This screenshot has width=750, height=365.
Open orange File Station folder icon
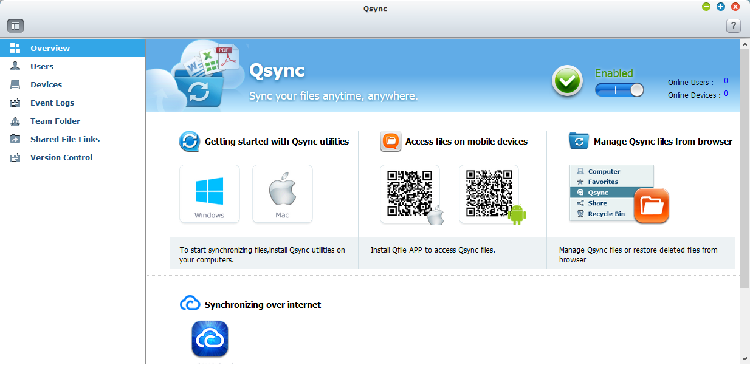[x=651, y=206]
